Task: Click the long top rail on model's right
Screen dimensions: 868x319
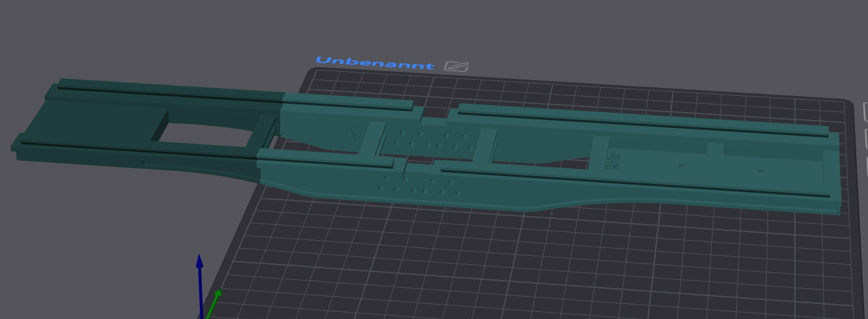Action: click(x=640, y=118)
